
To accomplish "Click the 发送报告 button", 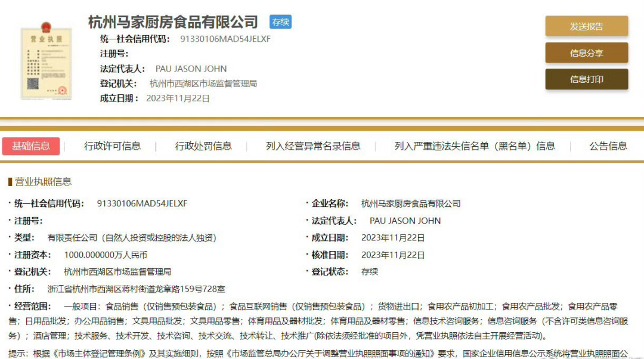I will pos(586,26).
